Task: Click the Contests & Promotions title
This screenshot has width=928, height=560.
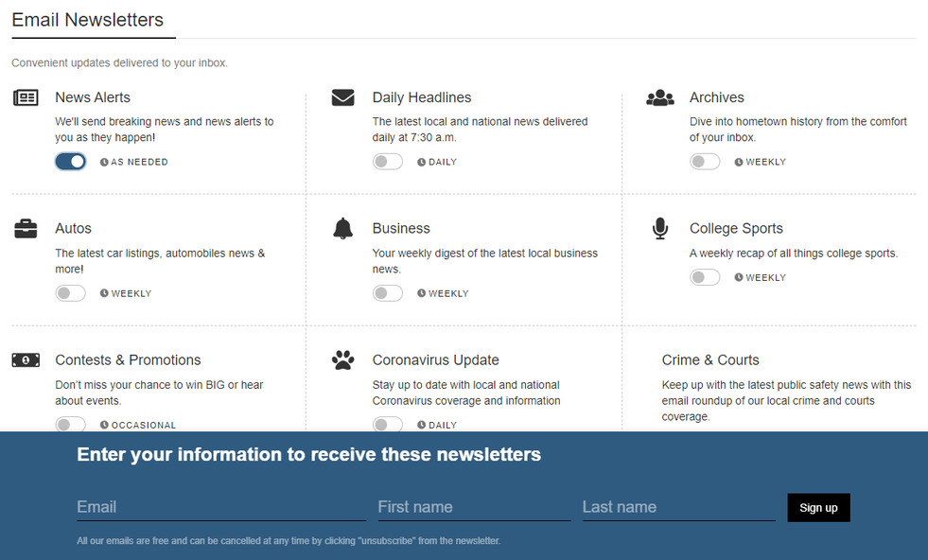Action: [128, 359]
